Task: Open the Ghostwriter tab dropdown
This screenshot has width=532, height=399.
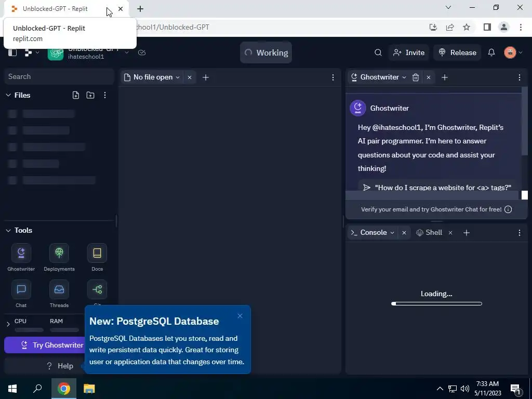Action: (x=404, y=77)
